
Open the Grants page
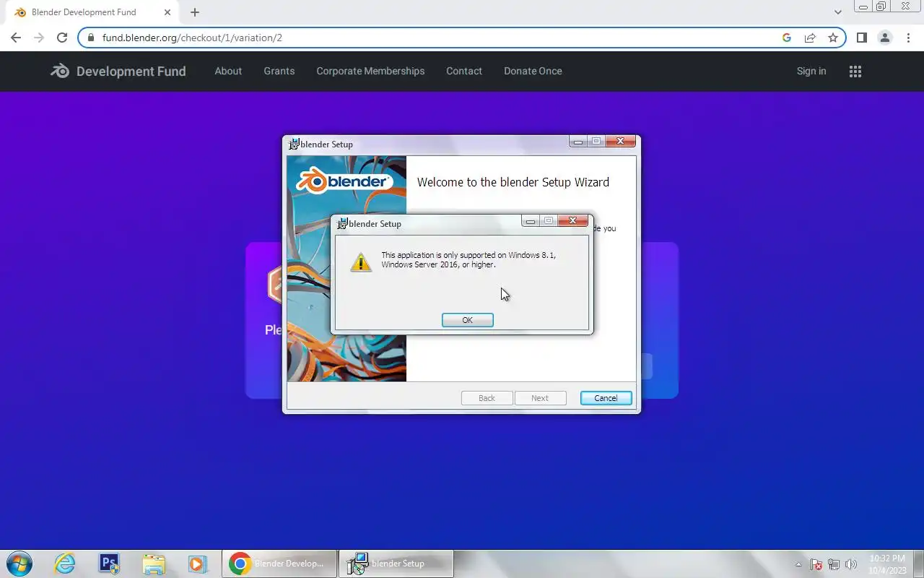coord(279,71)
